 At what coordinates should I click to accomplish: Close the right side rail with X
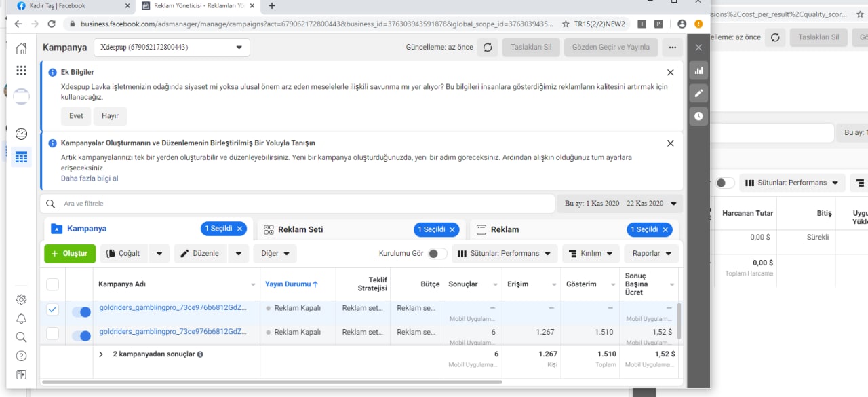(x=698, y=48)
